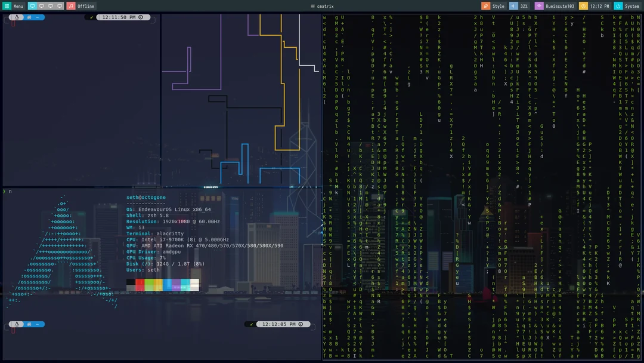Open the Style pen icon

(487, 5)
